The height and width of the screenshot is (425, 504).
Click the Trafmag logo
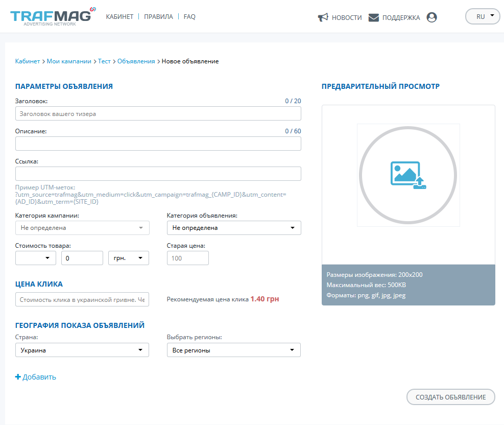pos(52,16)
